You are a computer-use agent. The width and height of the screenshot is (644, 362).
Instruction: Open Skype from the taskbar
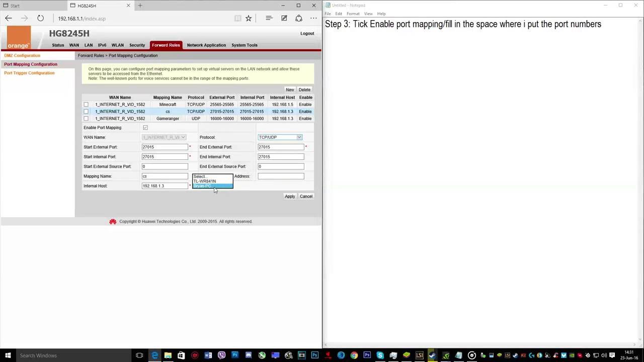tap(380, 355)
